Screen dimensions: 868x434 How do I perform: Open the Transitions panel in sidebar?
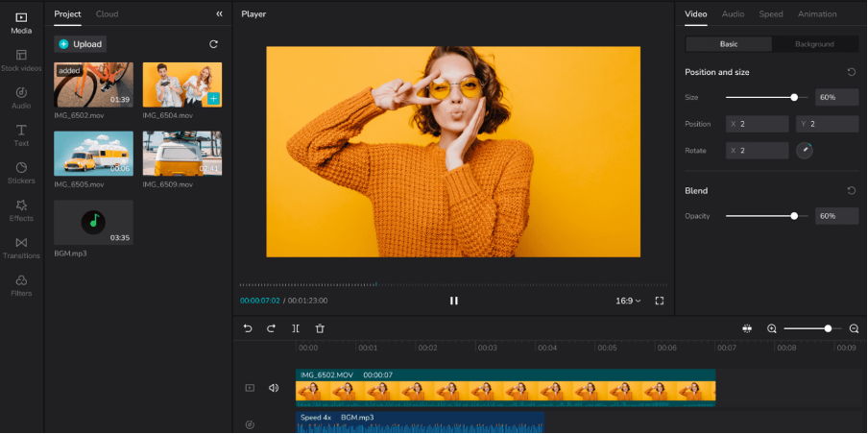21,247
